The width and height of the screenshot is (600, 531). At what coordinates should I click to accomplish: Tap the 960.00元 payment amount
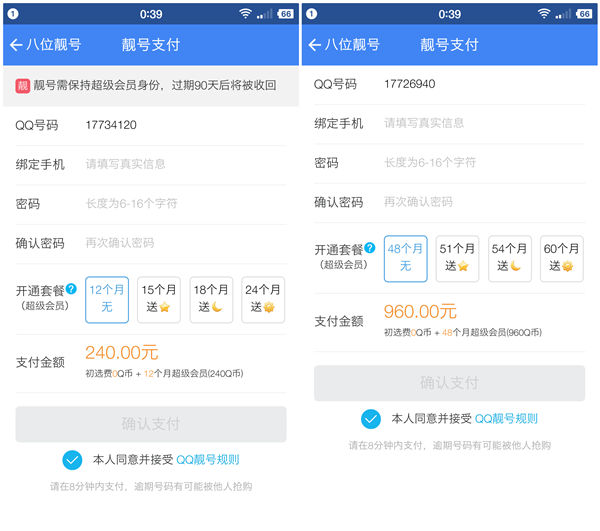coord(420,311)
